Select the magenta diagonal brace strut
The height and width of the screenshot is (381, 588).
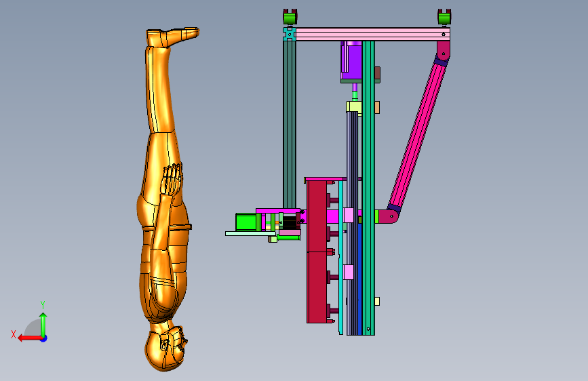417,135
